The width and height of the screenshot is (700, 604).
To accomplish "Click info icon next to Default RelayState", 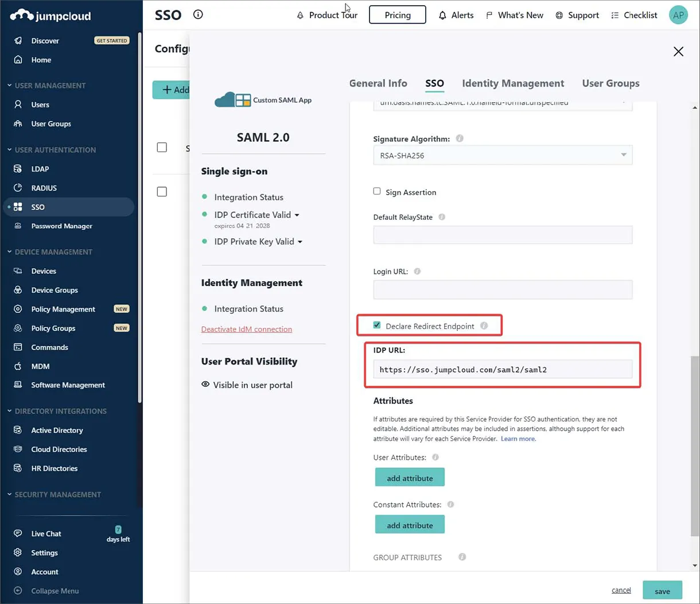I will [442, 217].
